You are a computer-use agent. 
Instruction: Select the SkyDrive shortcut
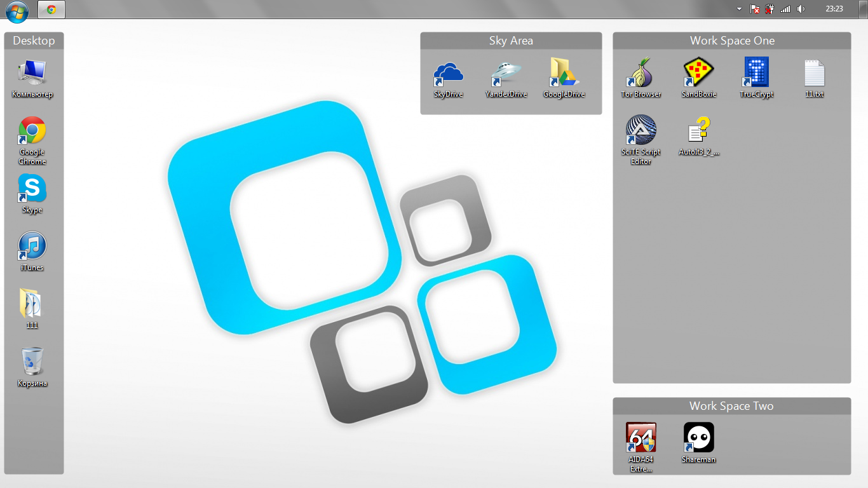click(x=448, y=72)
